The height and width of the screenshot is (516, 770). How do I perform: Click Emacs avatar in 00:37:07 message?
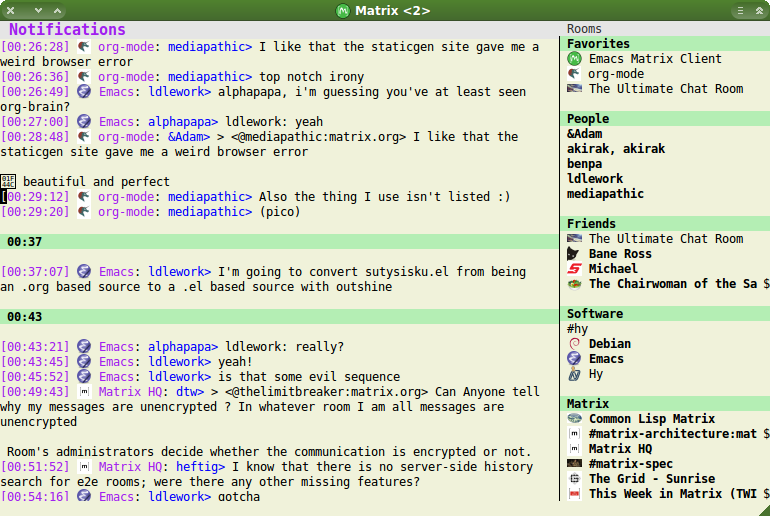(x=84, y=272)
